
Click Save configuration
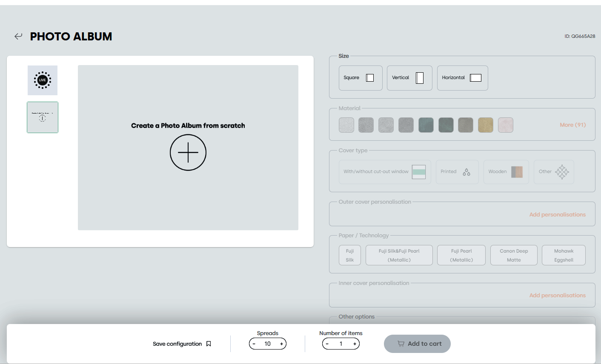tap(177, 344)
